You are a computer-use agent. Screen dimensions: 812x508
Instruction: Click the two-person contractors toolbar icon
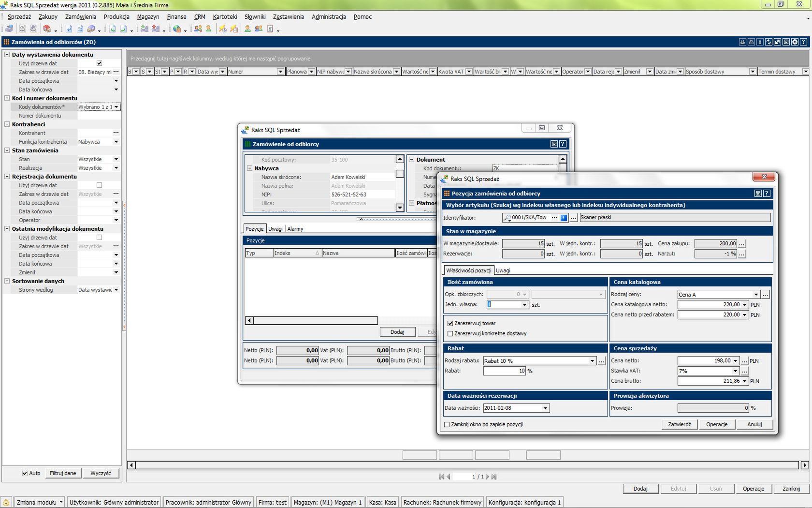pyautogui.click(x=198, y=29)
